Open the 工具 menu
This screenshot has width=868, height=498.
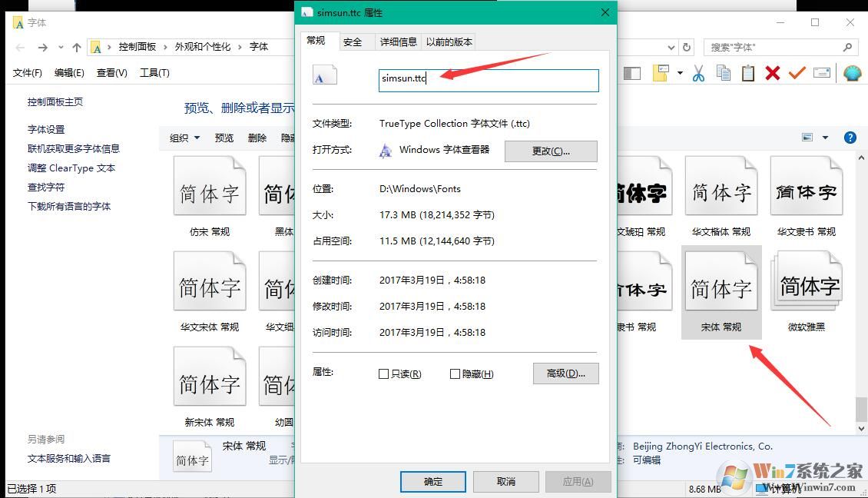[x=154, y=73]
